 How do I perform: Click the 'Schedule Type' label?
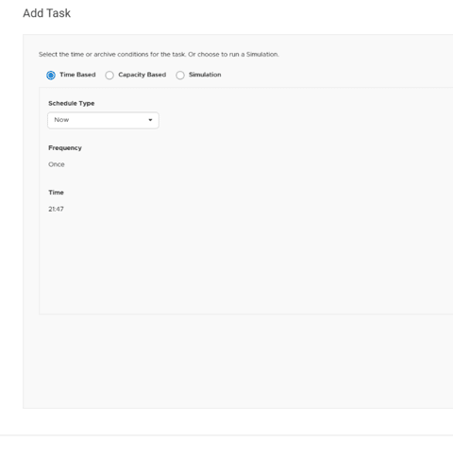[x=72, y=104]
